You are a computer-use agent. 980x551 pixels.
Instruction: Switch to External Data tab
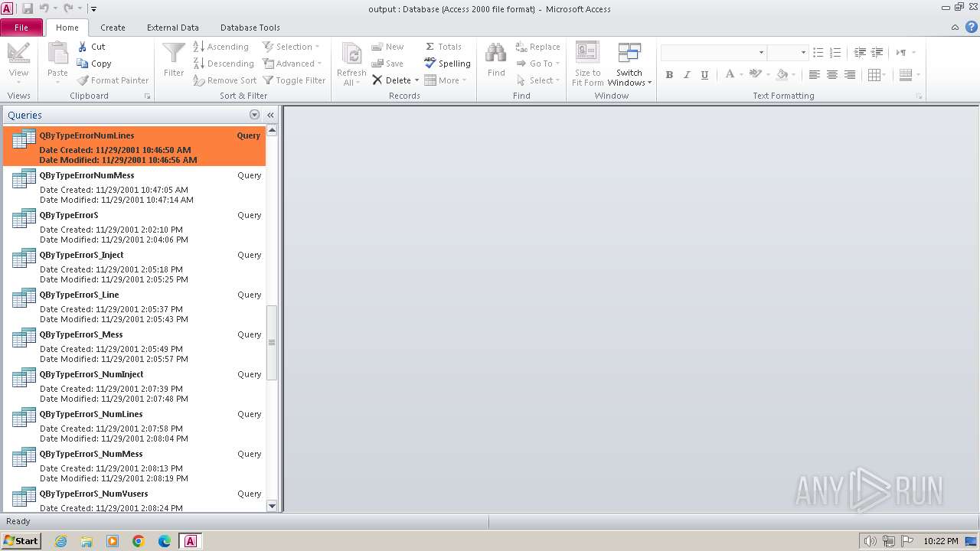[x=173, y=28]
